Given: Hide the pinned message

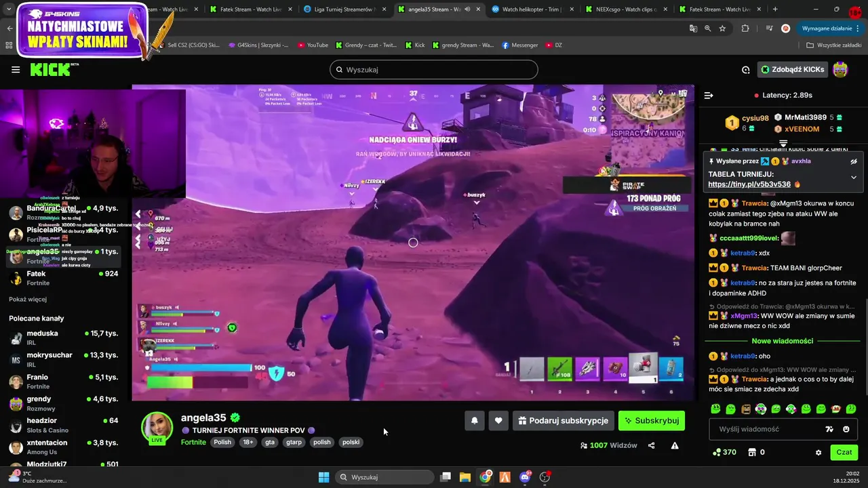Looking at the screenshot, I should coord(854,161).
